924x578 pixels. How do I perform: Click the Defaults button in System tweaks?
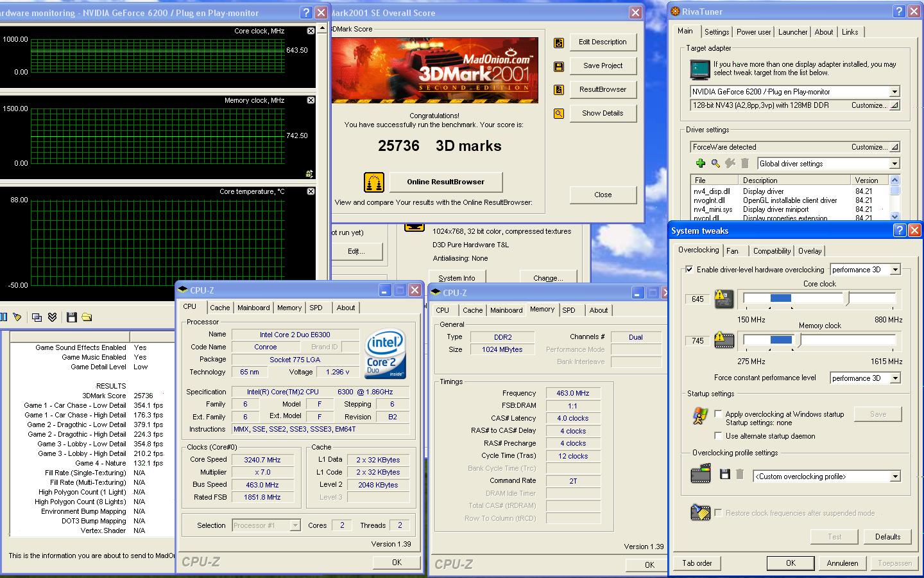tap(887, 537)
